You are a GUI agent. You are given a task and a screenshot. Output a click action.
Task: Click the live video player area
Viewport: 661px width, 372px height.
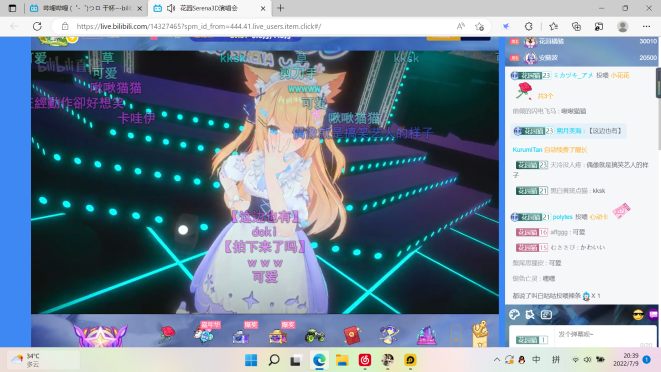[265, 182]
